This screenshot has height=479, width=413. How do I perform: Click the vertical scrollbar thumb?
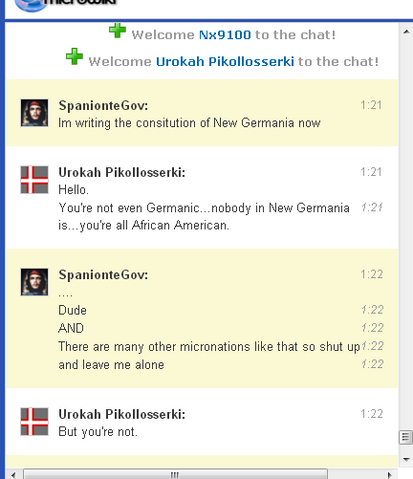[406, 437]
